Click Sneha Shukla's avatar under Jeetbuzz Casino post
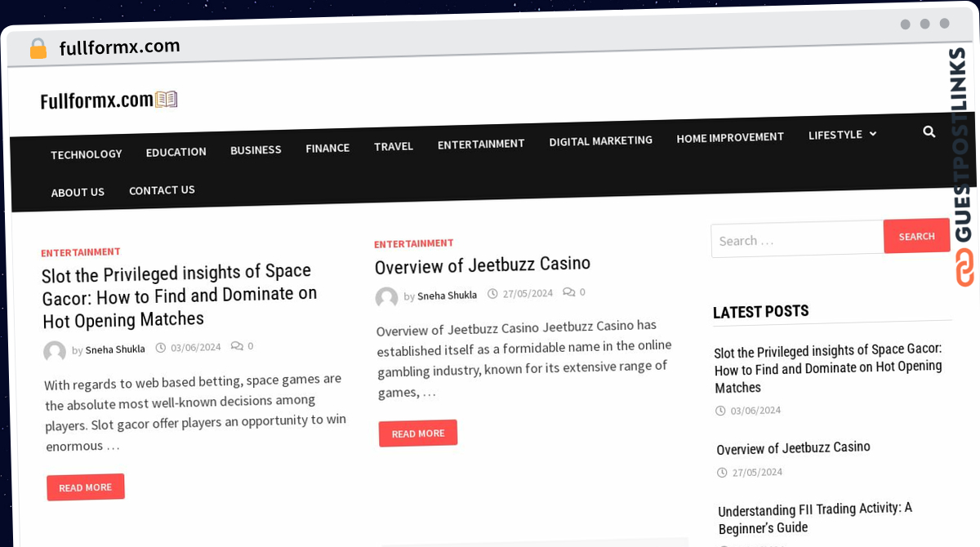Viewport: 980px width, 547px height. point(386,298)
